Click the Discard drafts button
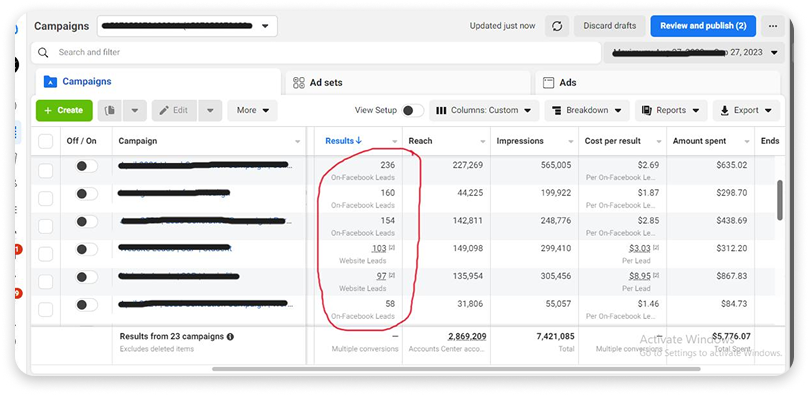The height and width of the screenshot is (395, 809). (609, 26)
